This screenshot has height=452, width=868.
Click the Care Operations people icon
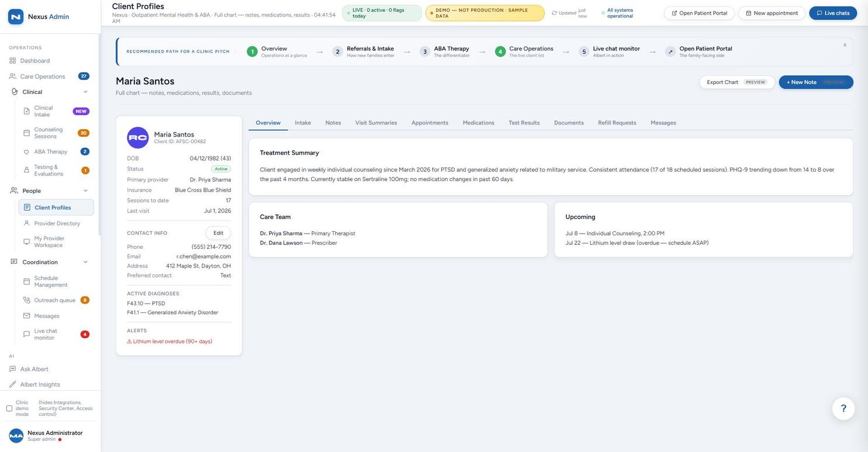(x=13, y=77)
